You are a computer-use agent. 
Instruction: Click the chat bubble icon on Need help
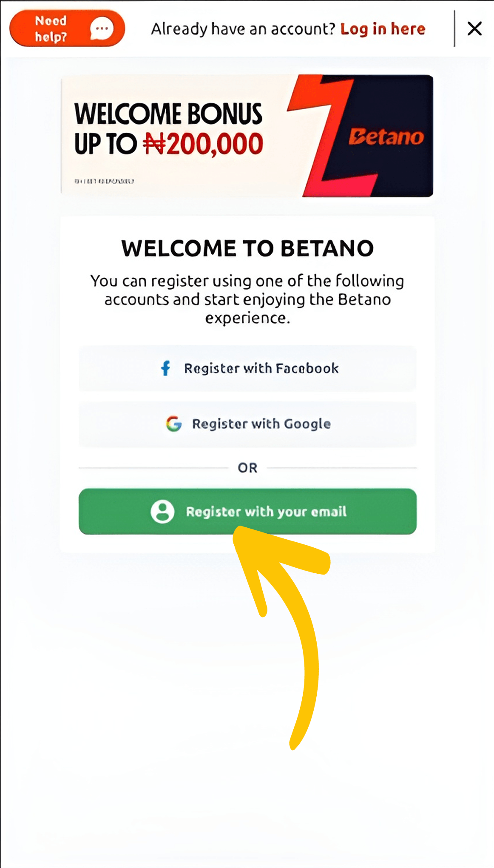point(102,28)
